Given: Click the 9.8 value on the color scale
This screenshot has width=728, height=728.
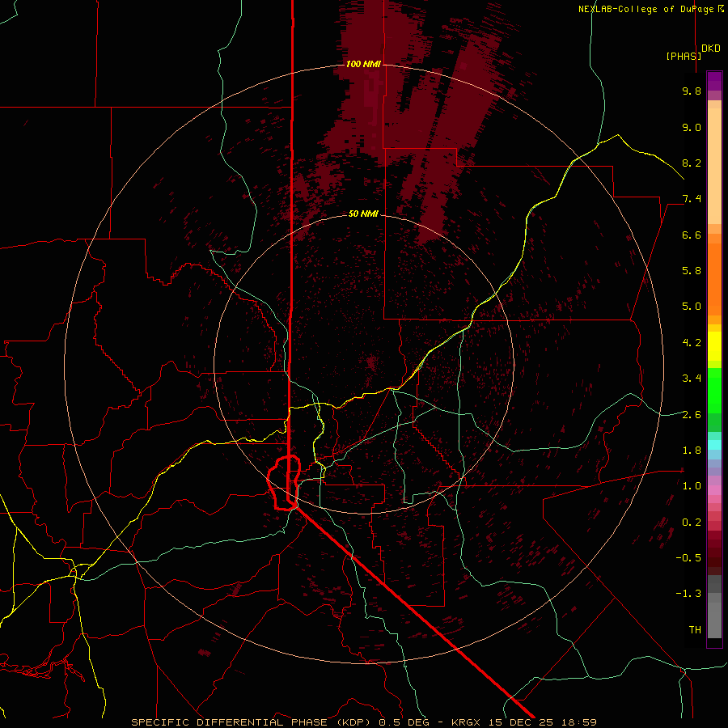Looking at the screenshot, I should pos(692,91).
